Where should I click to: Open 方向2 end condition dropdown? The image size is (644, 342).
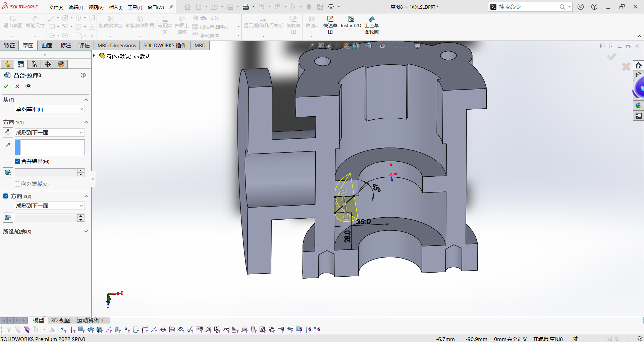coord(50,206)
